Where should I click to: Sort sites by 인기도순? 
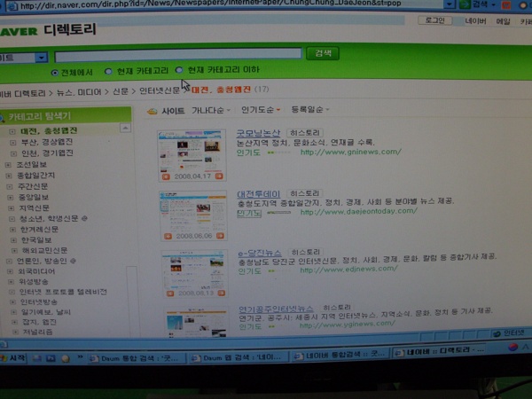[261, 110]
